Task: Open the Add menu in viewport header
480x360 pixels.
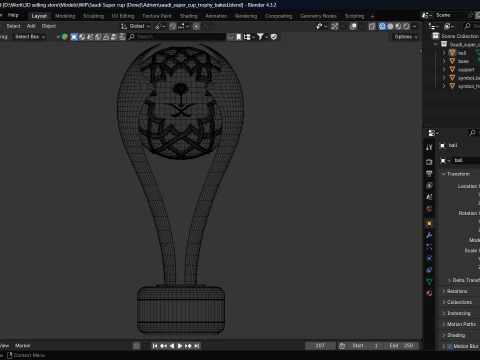Action: [x=31, y=26]
